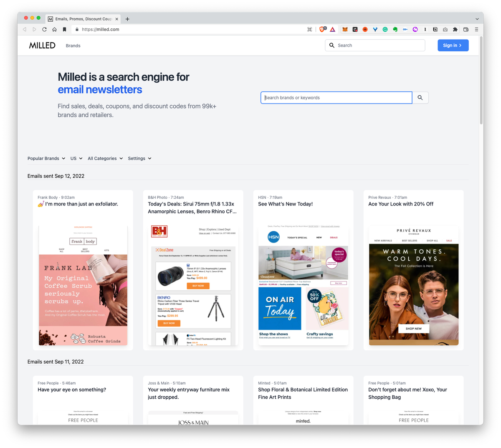The width and height of the screenshot is (501, 448).
Task: Open the QR code grid icon in address bar
Action: [310, 30]
